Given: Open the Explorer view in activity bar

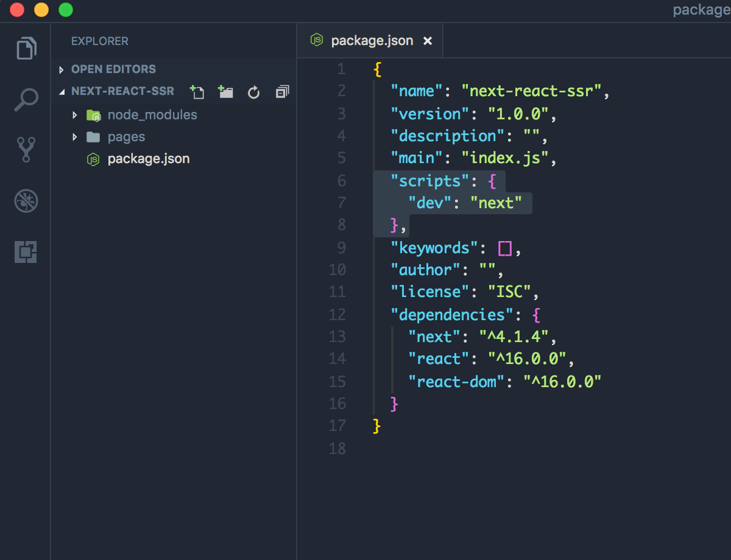Looking at the screenshot, I should tap(26, 49).
